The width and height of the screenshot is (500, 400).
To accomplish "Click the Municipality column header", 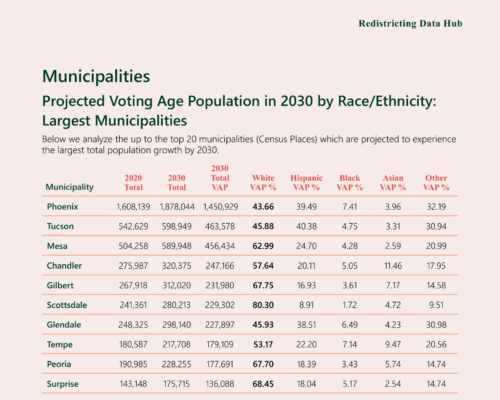I will 70,187.
